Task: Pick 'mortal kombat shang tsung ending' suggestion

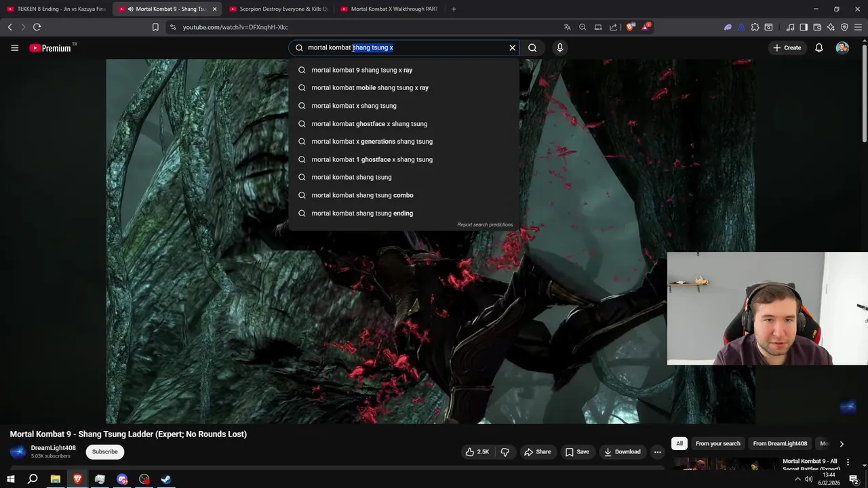Action: coord(404,213)
